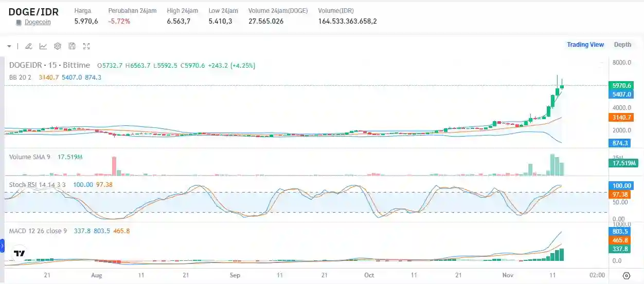Select the Volume SMA 9 indicator legend
The width and height of the screenshot is (644, 284).
point(30,157)
